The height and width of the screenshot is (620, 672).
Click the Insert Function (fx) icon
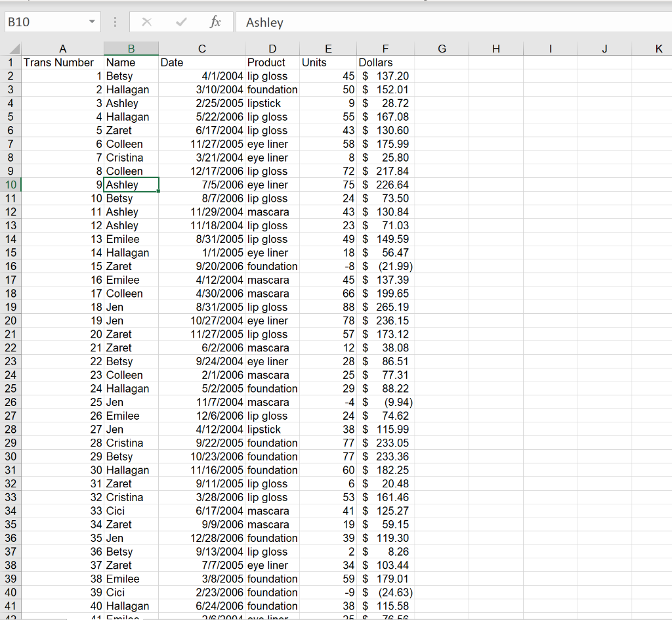[x=215, y=22]
